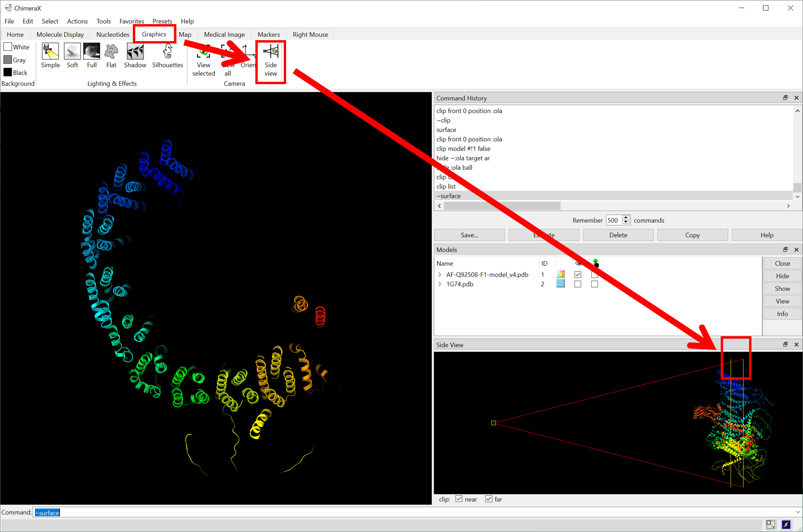This screenshot has height=532, width=803.
Task: Show the 1G74.pdb model checkbox
Action: click(x=578, y=284)
